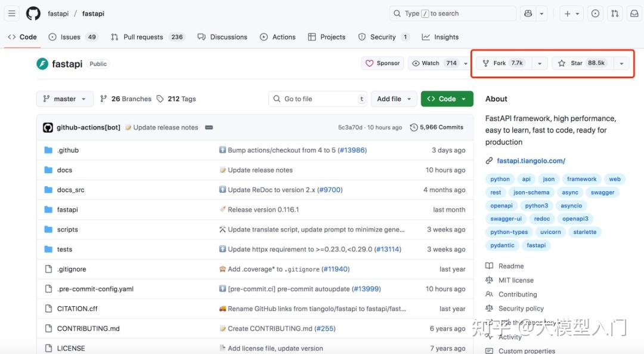Screen dimensions: 644x354
Task: Star the fastapi repository
Action: tap(581, 63)
